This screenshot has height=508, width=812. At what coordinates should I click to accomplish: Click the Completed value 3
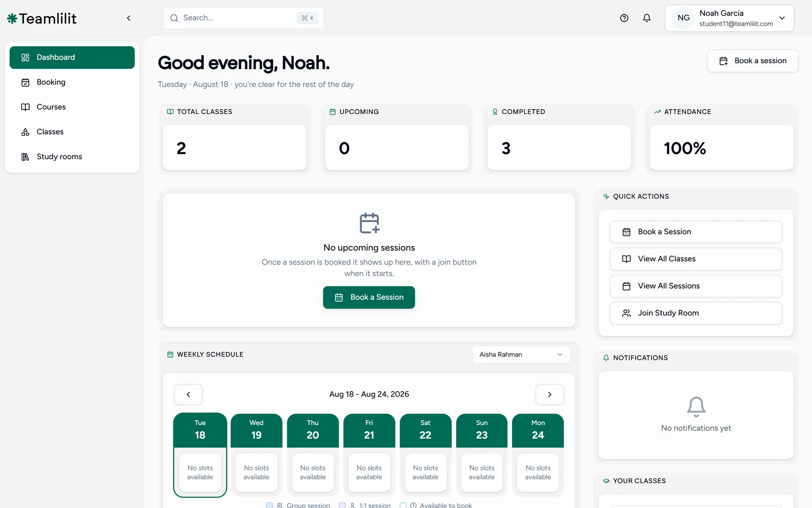(506, 148)
